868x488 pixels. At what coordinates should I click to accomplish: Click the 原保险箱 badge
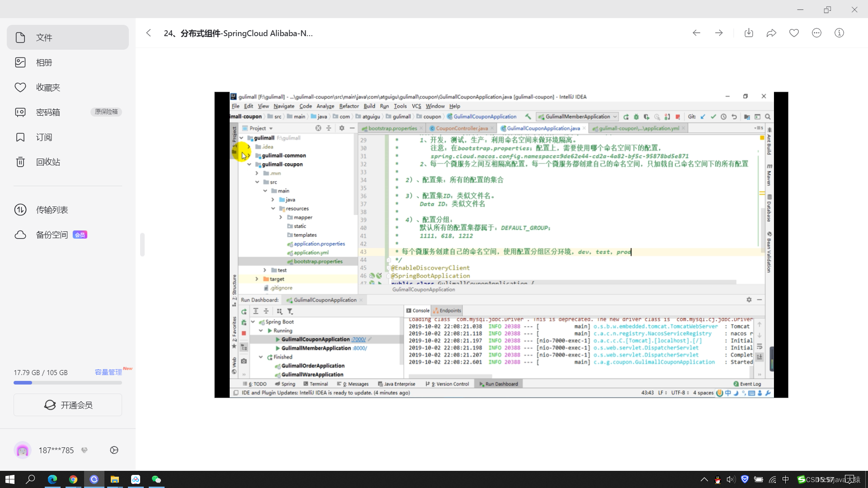[x=106, y=112]
